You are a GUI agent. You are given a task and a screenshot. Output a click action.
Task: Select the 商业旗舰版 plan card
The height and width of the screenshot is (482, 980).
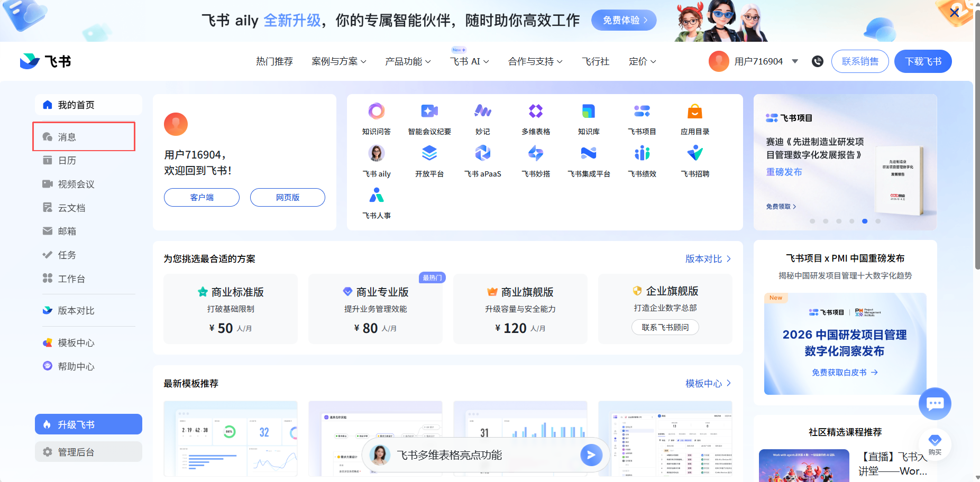tap(520, 309)
